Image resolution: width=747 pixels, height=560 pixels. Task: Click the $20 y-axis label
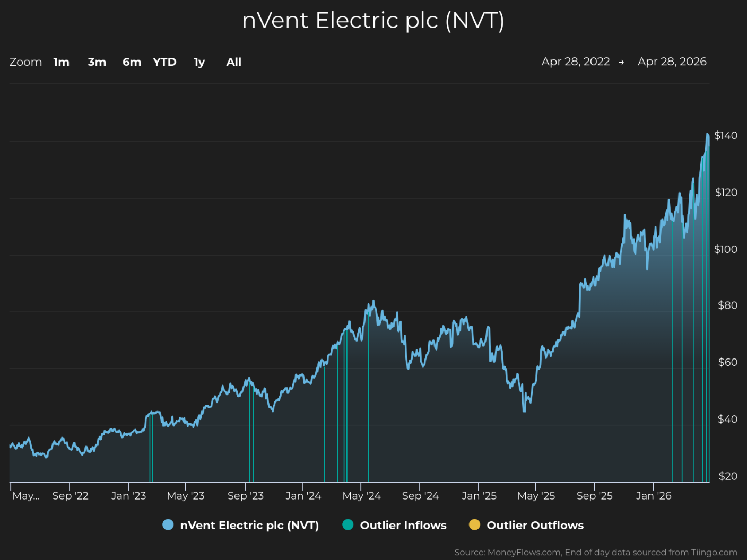click(728, 476)
